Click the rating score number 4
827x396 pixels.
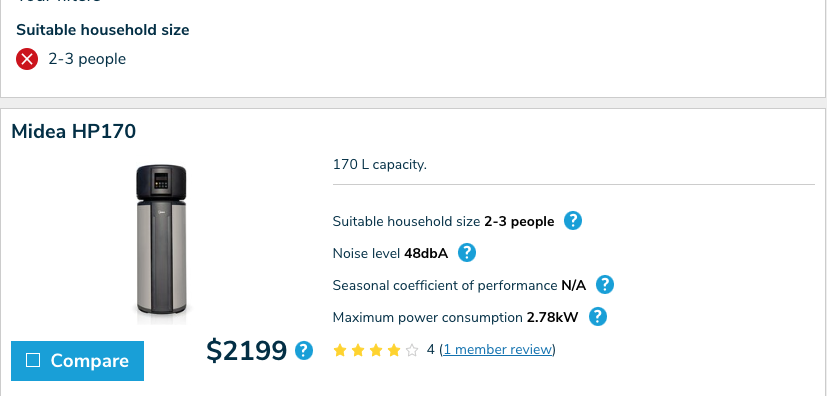coord(430,350)
